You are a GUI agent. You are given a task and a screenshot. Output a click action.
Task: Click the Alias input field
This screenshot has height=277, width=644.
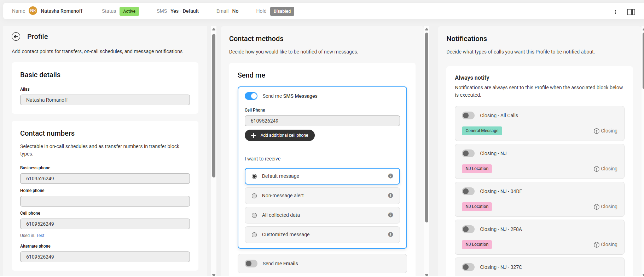coord(105,100)
